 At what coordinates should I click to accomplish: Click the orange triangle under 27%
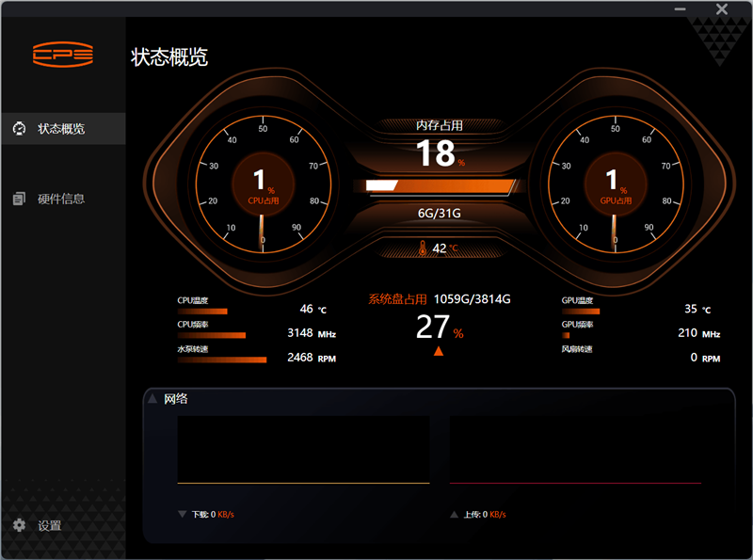[x=438, y=351]
